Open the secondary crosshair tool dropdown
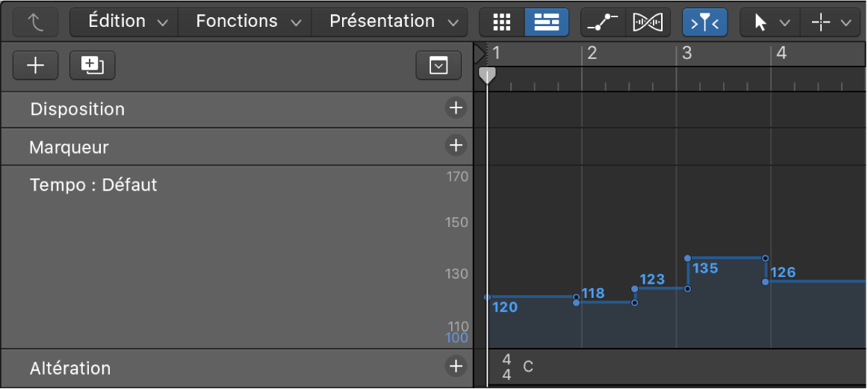This screenshot has width=868, height=389. point(830,22)
